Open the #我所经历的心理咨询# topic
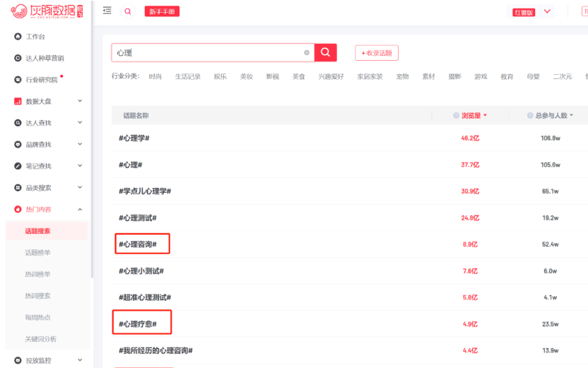 coord(155,350)
